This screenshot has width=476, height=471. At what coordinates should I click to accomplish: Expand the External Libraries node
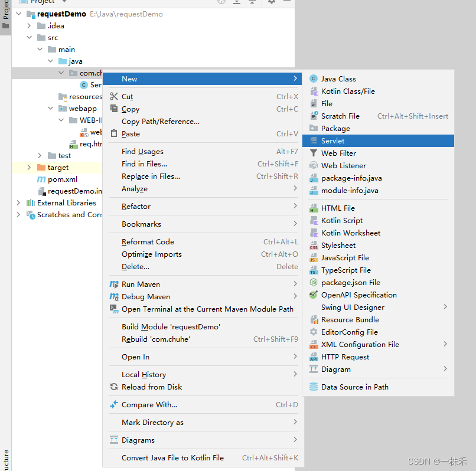click(x=19, y=202)
